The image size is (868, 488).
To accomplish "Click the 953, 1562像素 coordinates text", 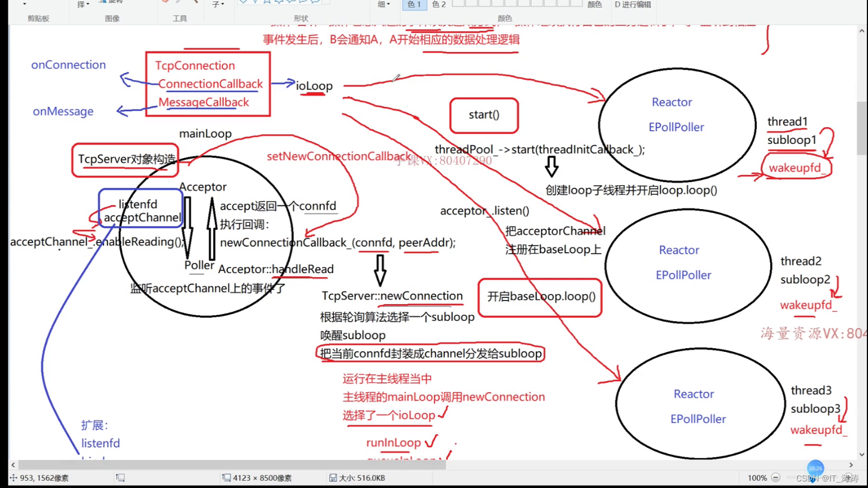I will click(44, 478).
